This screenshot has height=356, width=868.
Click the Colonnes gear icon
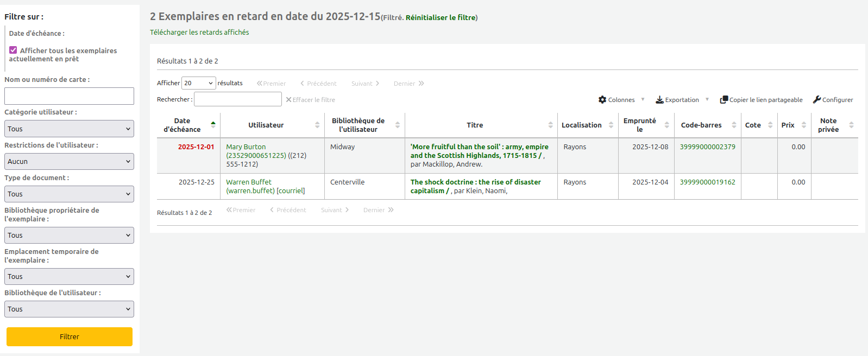point(602,100)
